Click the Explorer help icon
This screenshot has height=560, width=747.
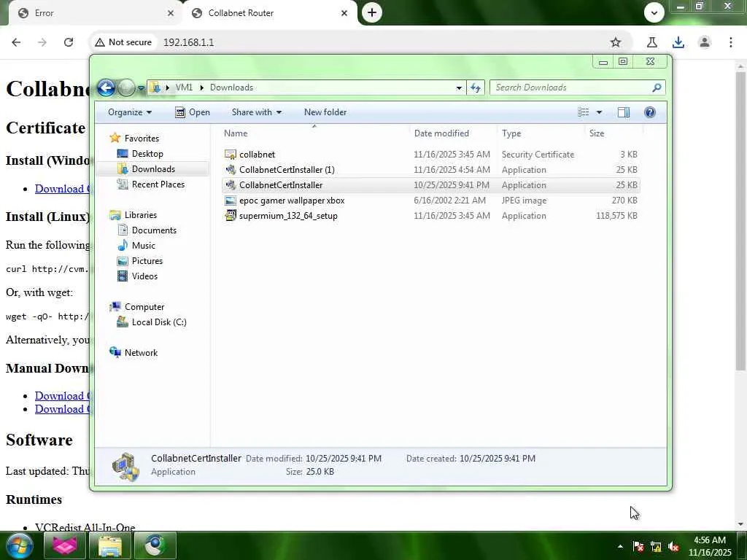(650, 112)
